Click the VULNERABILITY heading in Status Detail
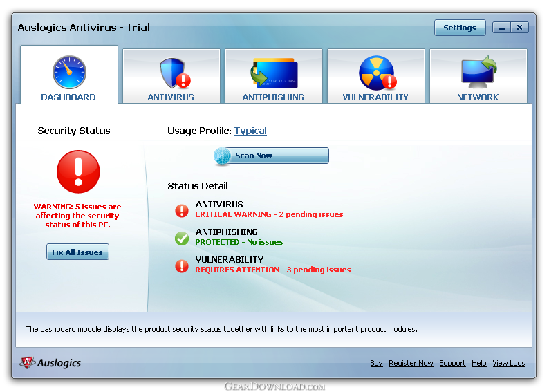The width and height of the screenshot is (549, 392). [x=230, y=260]
